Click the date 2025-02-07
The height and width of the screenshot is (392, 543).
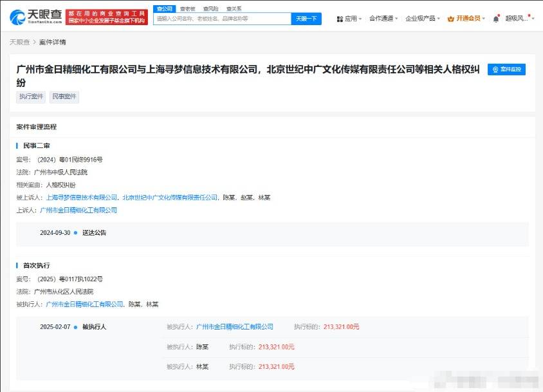click(x=55, y=327)
